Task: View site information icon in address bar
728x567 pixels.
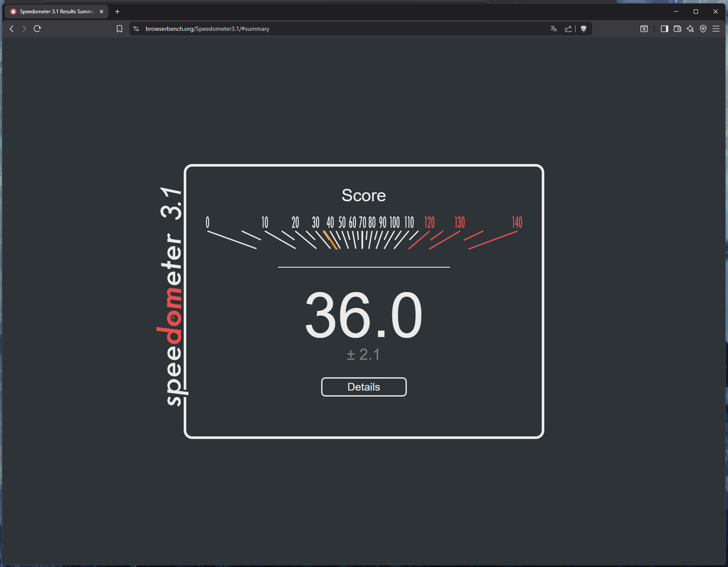Action: pos(136,29)
